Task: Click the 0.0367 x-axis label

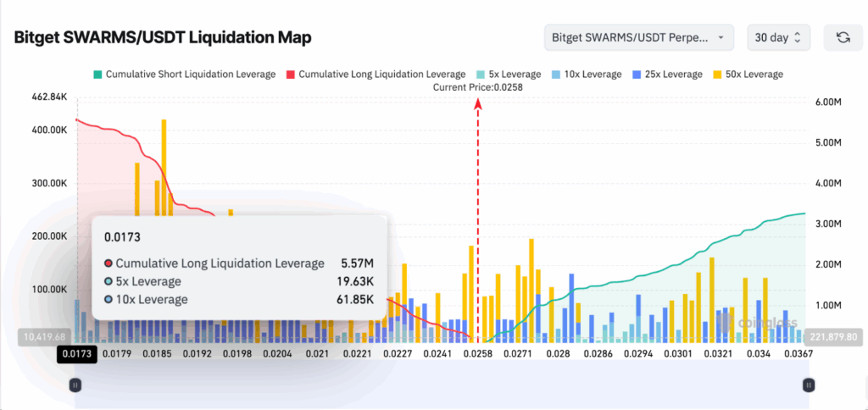Action: pos(798,354)
